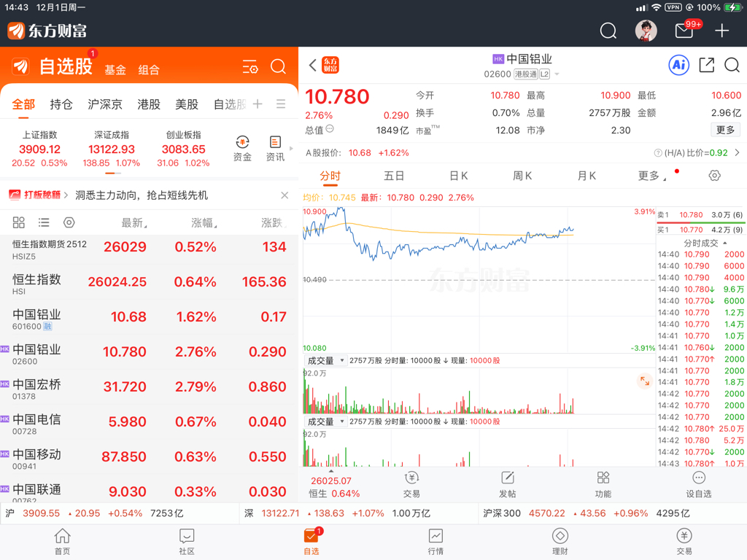Tap the 卖1 10.780 order book row
The width and height of the screenshot is (747, 560).
point(700,215)
